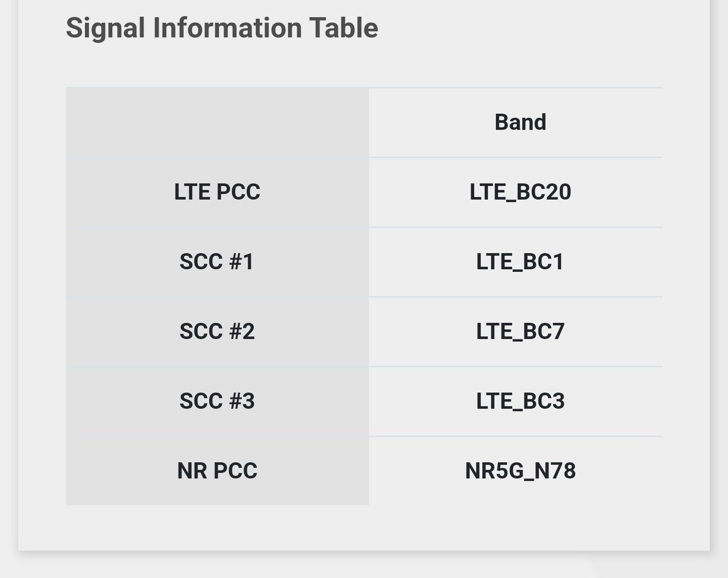Image resolution: width=728 pixels, height=578 pixels.
Task: Select the LTE PCC row label
Action: pos(217,192)
